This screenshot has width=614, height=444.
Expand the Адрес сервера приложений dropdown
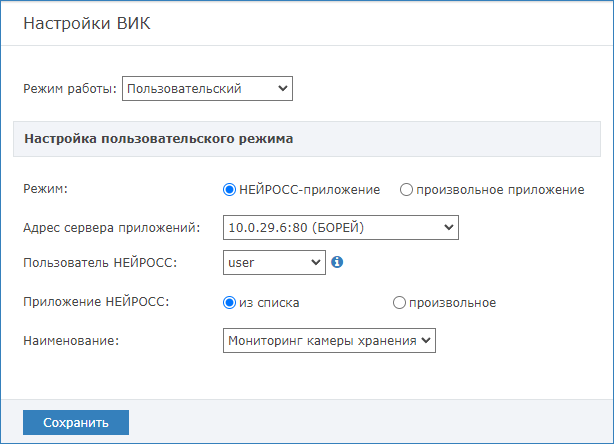click(x=340, y=228)
